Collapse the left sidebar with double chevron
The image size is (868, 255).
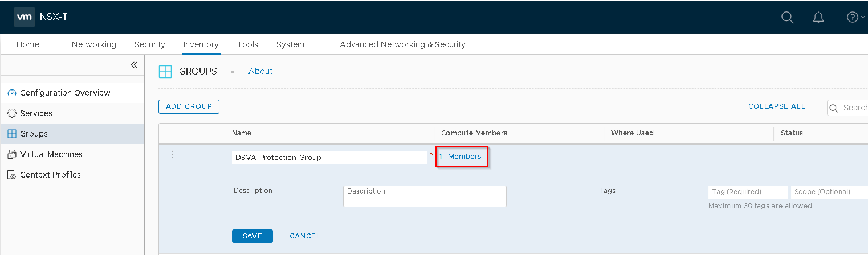pos(134,65)
